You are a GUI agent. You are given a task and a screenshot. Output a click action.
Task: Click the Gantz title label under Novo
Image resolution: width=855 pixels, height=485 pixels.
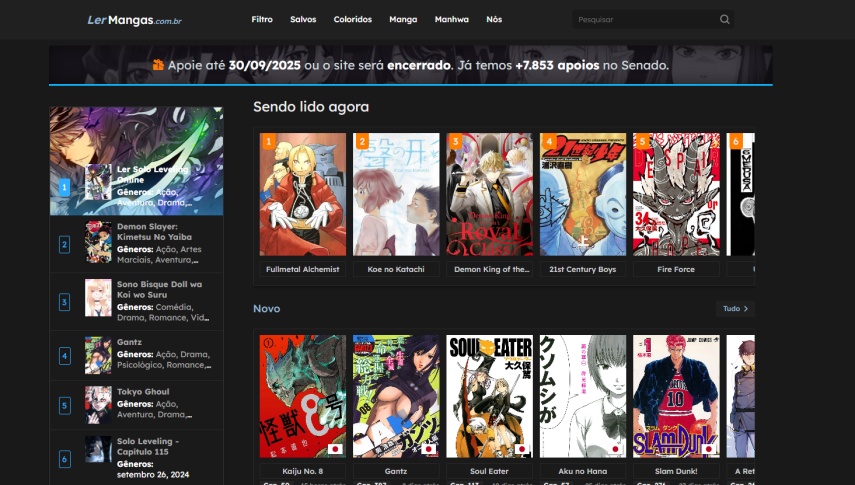(x=396, y=471)
